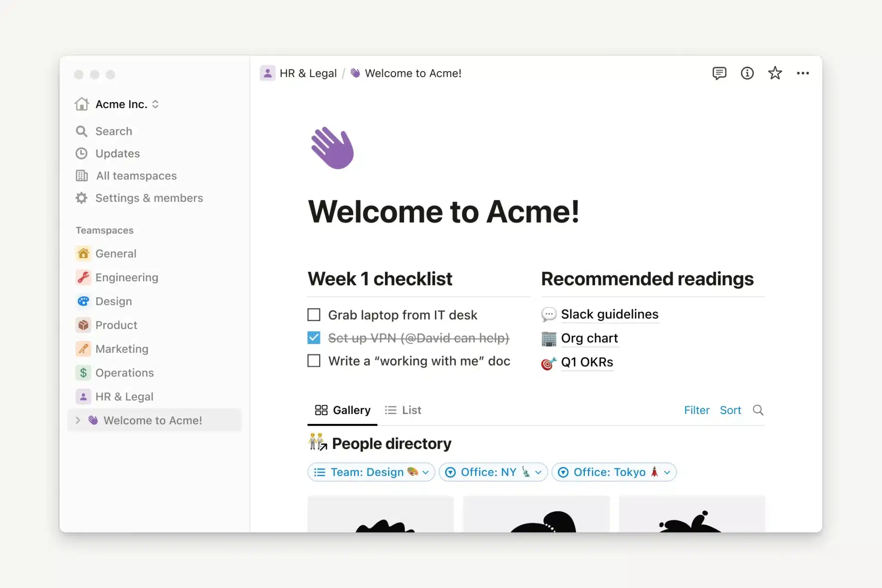Check Write a working with me doc
This screenshot has width=882, height=588.
click(x=314, y=360)
